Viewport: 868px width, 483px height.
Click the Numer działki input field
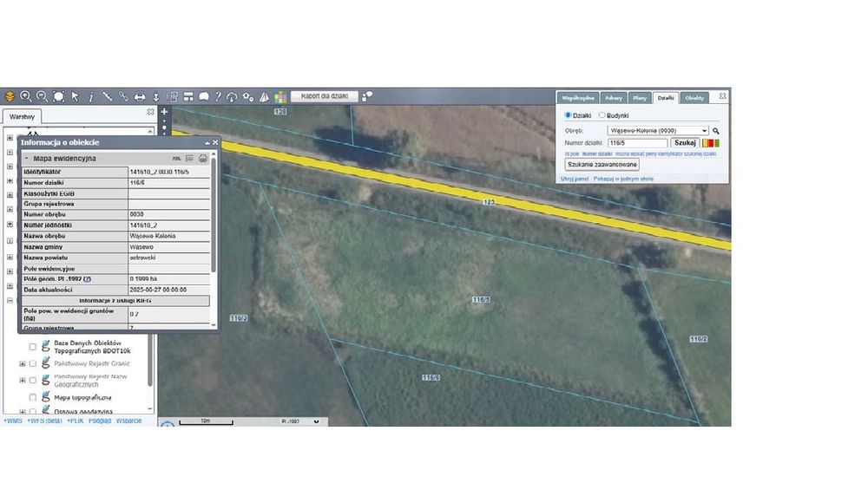pos(638,143)
